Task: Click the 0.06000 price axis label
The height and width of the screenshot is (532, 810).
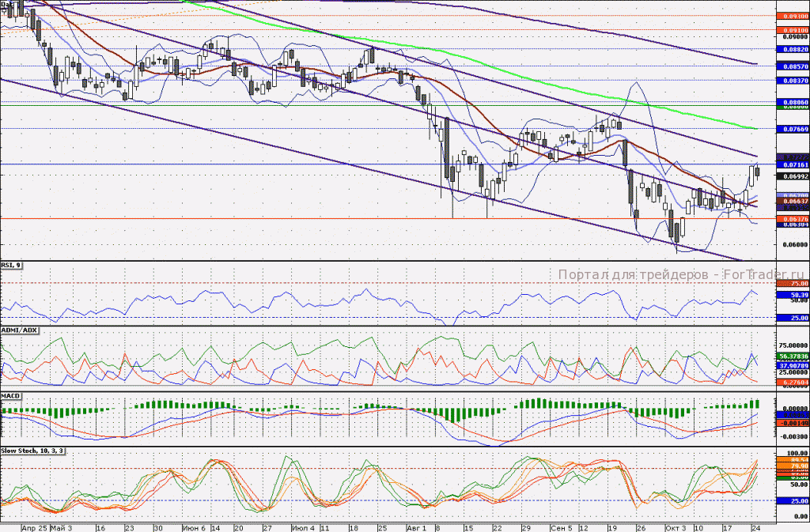Action: [x=795, y=244]
